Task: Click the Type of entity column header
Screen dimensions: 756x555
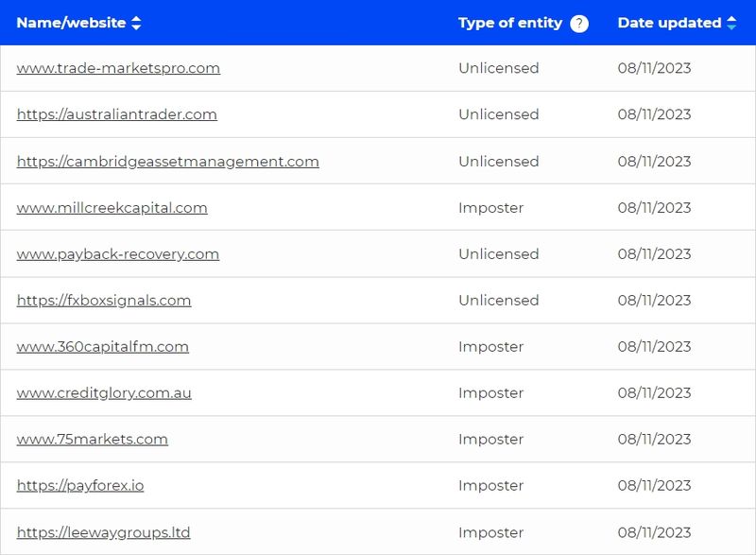Action: coord(510,23)
